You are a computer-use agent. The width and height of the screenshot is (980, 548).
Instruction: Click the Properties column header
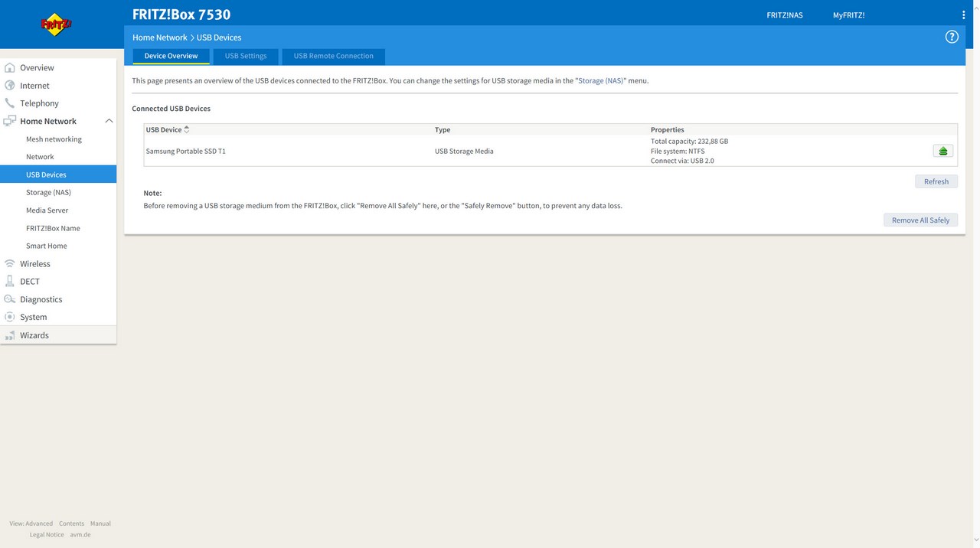(x=668, y=129)
